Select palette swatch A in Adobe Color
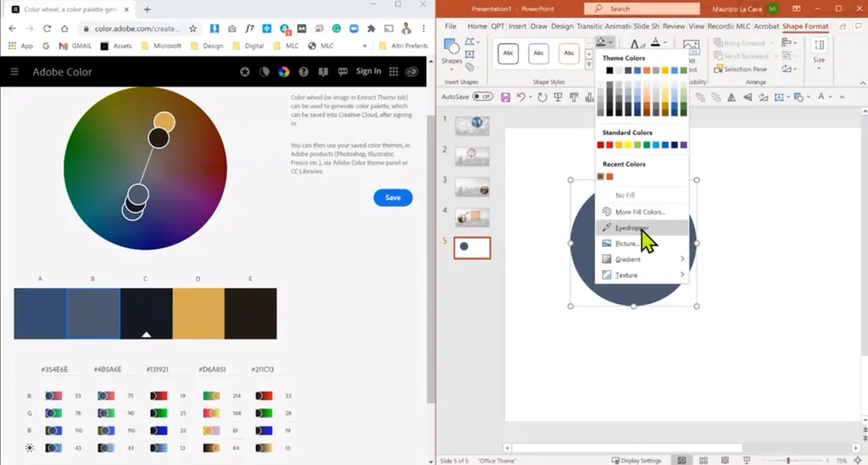This screenshot has height=465, width=868. pyautogui.click(x=40, y=313)
